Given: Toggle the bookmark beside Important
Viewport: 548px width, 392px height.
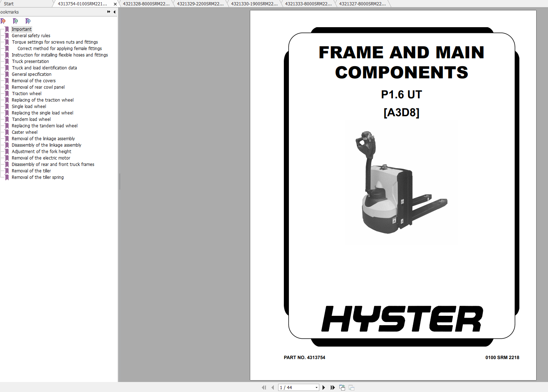Looking at the screenshot, I should (7, 29).
